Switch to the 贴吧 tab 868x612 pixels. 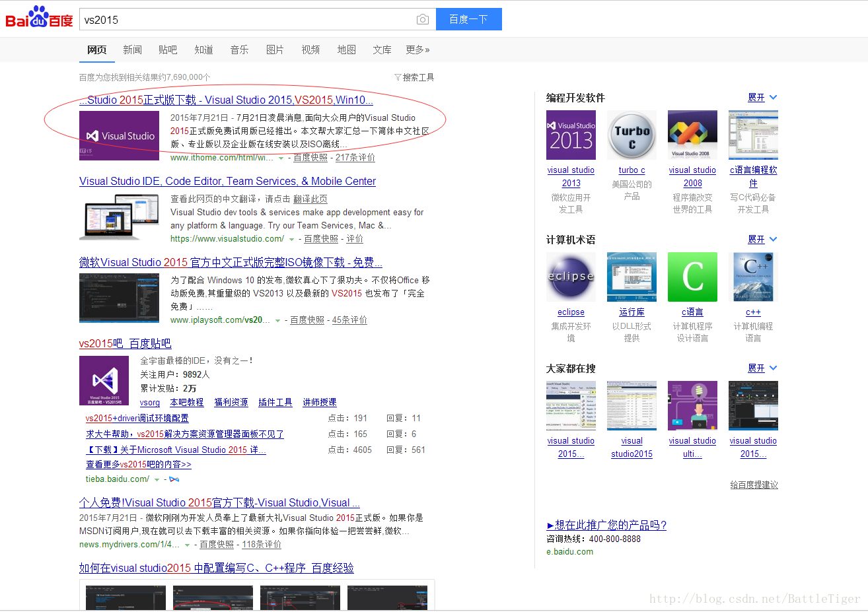tap(168, 50)
